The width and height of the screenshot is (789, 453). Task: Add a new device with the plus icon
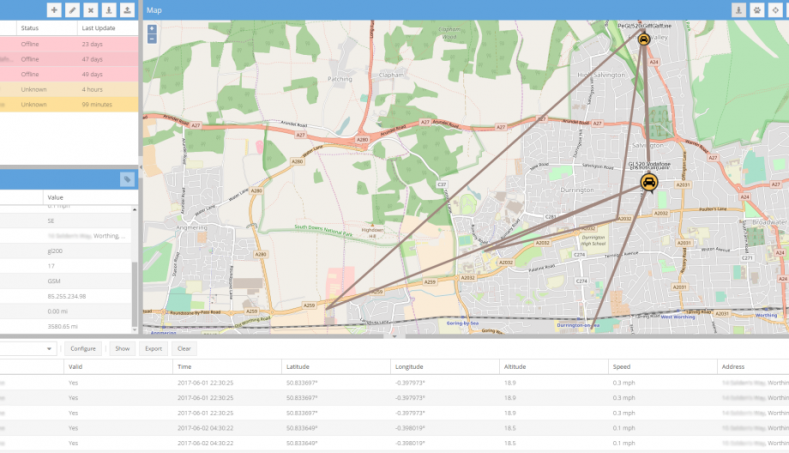click(54, 10)
